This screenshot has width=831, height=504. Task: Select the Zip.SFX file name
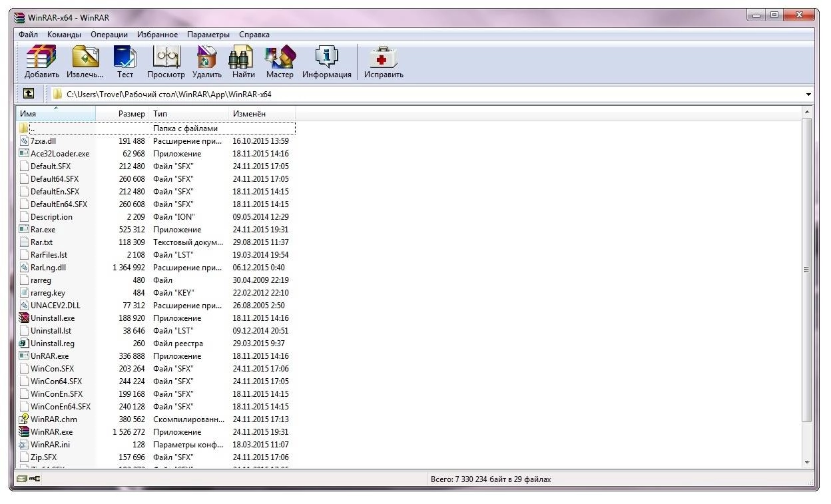[44, 457]
